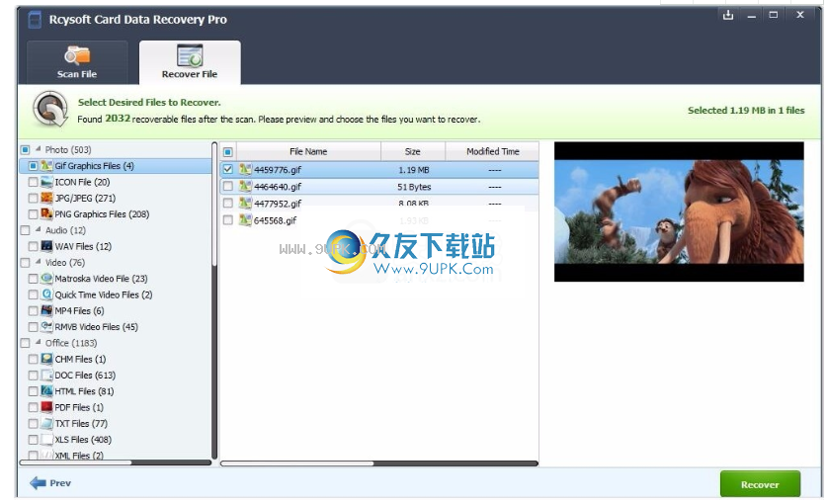Screen dimensions: 827x504
Task: Go back with the Prev button
Action: [x=50, y=483]
